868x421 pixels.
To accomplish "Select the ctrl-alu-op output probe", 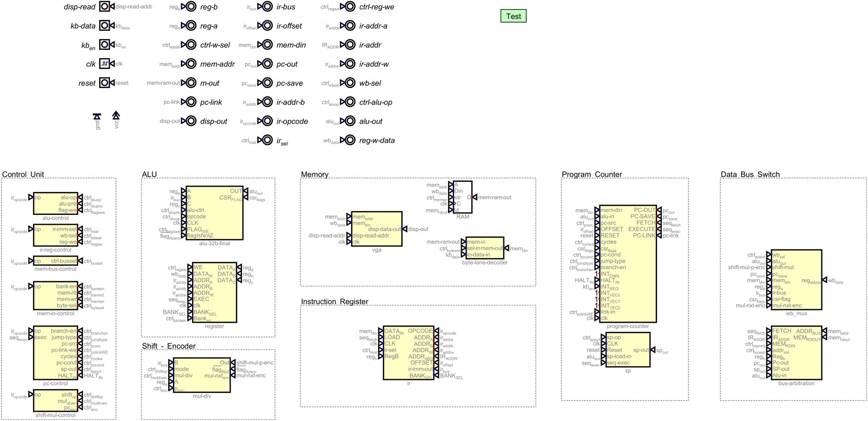I will click(350, 102).
